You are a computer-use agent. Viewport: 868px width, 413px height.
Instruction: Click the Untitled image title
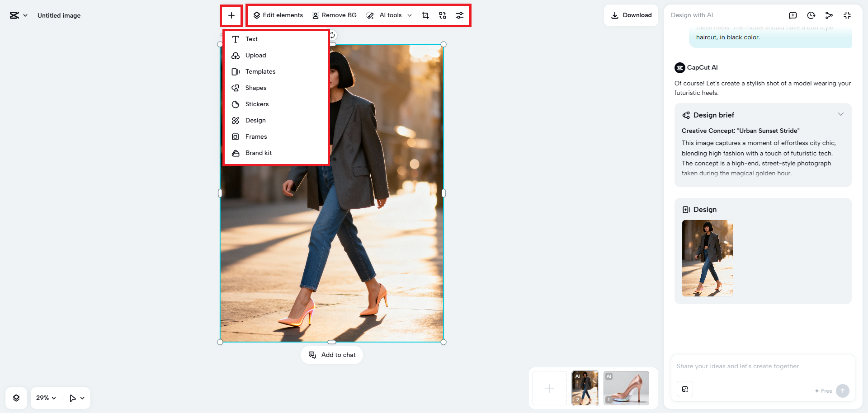(x=59, y=15)
